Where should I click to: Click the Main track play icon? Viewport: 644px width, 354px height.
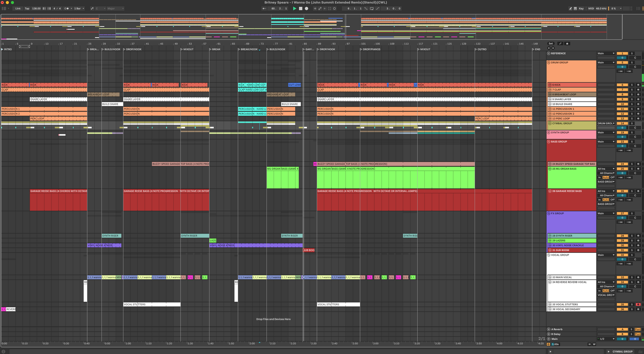(549, 339)
